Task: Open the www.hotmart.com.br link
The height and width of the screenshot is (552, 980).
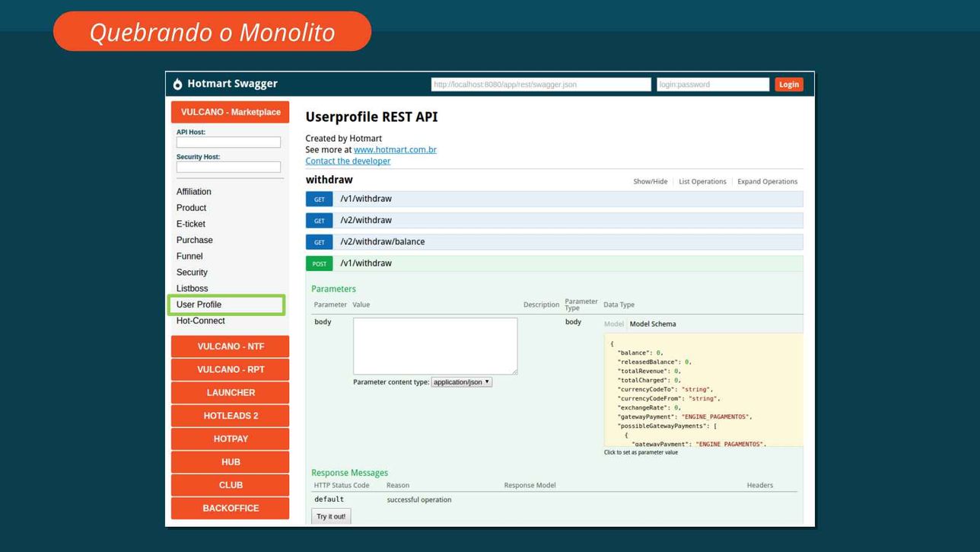Action: click(x=395, y=150)
